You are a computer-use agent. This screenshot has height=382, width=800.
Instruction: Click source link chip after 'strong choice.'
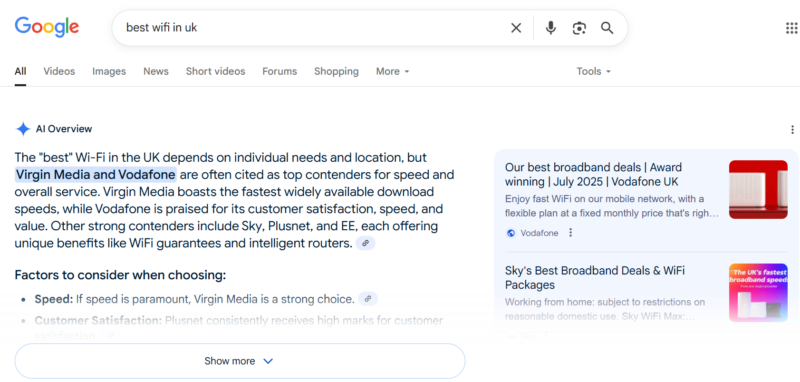tap(368, 299)
